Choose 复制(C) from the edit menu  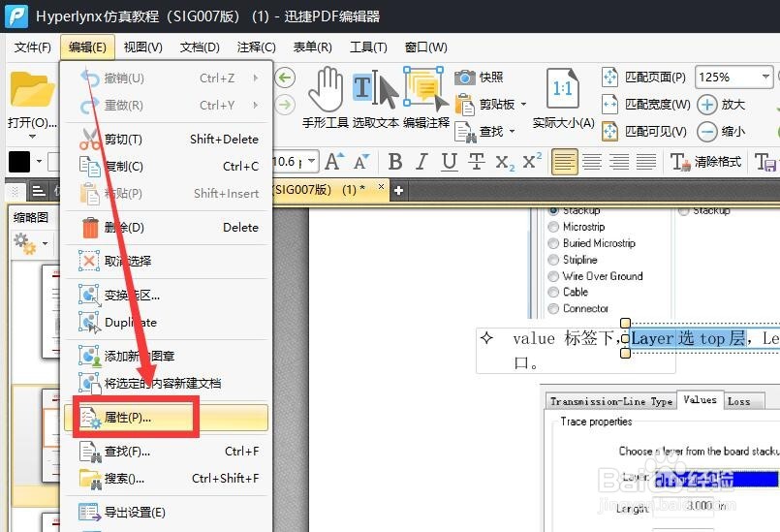click(x=166, y=167)
